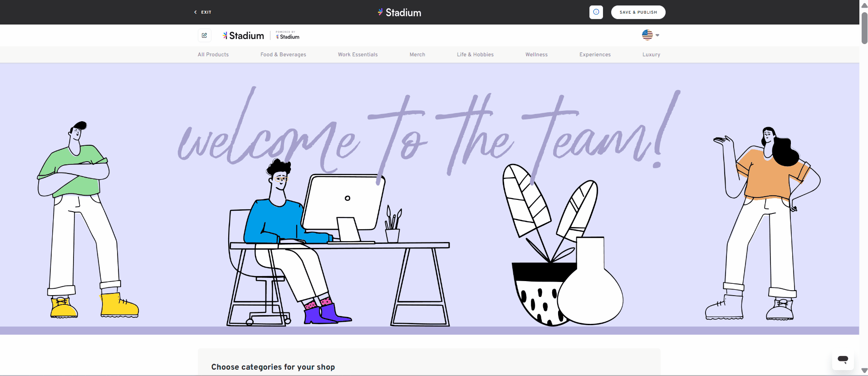Open the US flag country dropdown
Image resolution: width=868 pixels, height=376 pixels.
coord(650,35)
